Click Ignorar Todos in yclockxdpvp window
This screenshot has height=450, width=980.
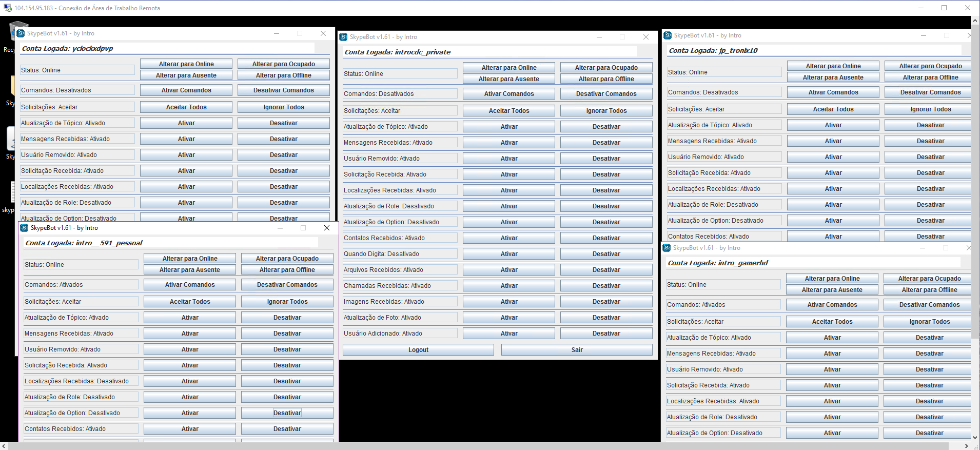click(284, 107)
